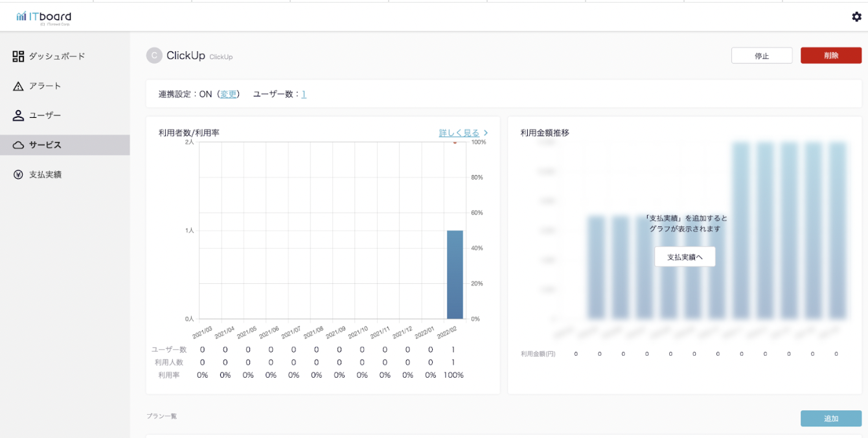Select the アラート menu item
Screen dimensions: 868x438
[45, 86]
